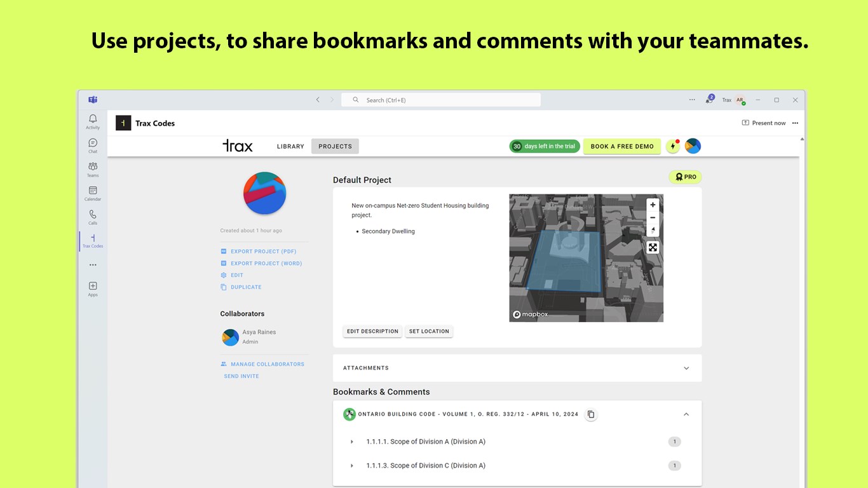The width and height of the screenshot is (868, 488).
Task: Click collaborator Asya Raines
Action: pyautogui.click(x=248, y=337)
